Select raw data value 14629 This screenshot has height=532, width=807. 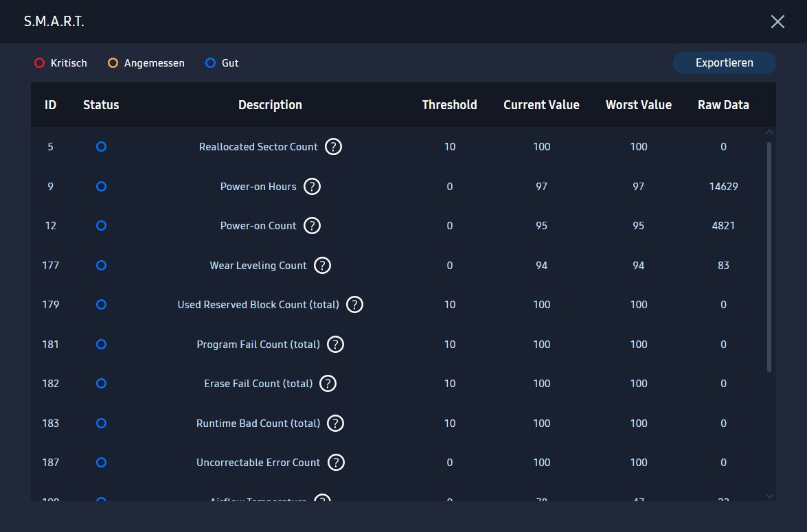coord(724,186)
